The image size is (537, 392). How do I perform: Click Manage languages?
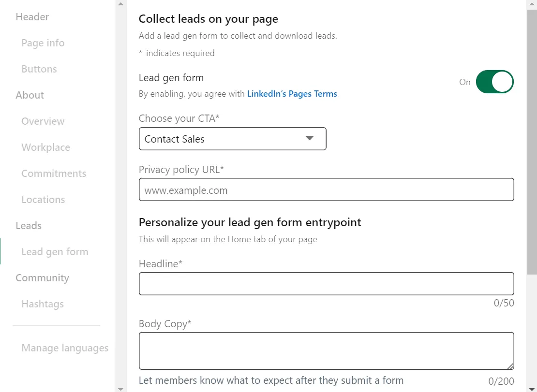click(x=65, y=348)
